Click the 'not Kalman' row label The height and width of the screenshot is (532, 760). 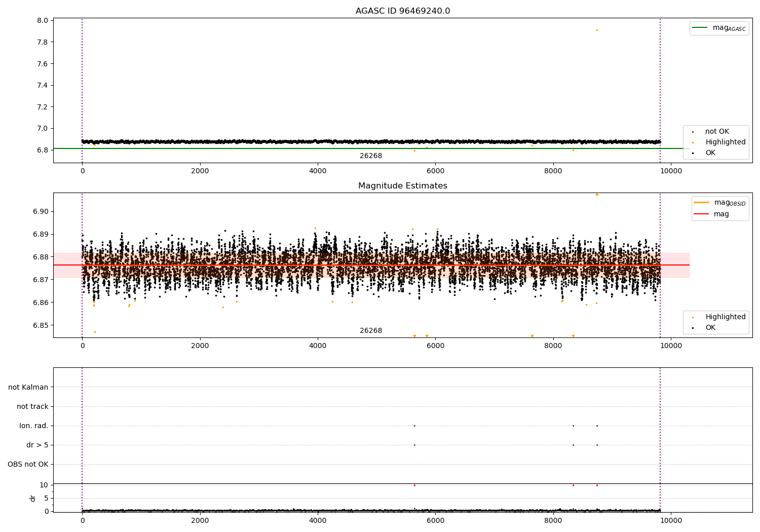click(x=28, y=388)
